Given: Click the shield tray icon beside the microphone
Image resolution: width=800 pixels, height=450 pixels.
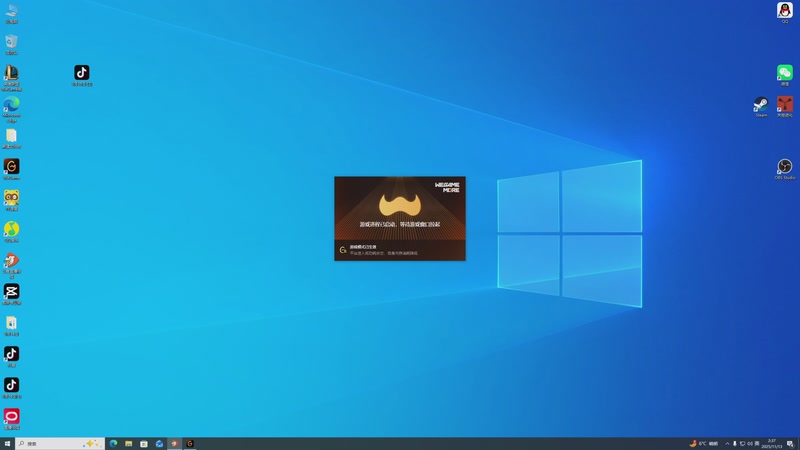Looking at the screenshot, I should pos(742,444).
